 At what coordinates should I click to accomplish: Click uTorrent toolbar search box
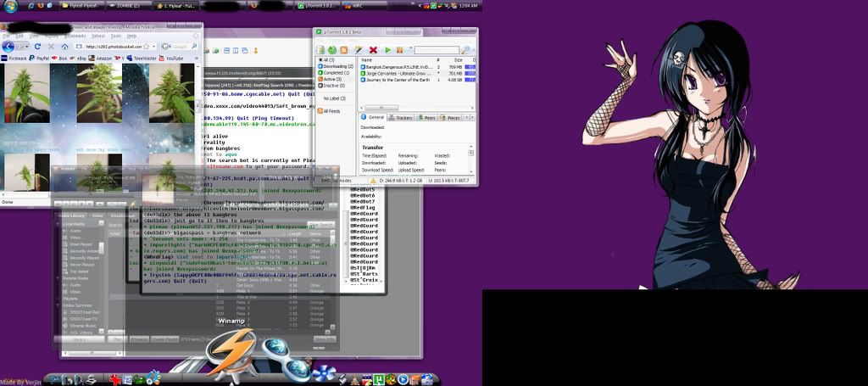click(x=437, y=50)
